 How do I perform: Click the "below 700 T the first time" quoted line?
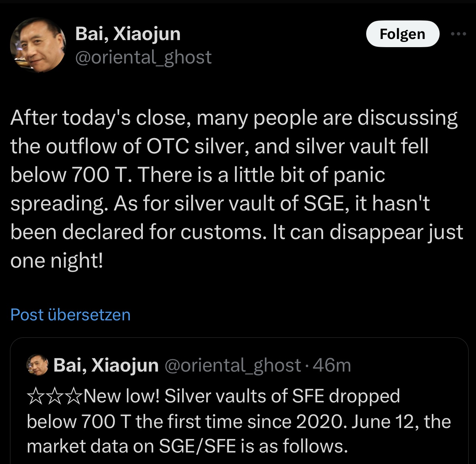(239, 421)
